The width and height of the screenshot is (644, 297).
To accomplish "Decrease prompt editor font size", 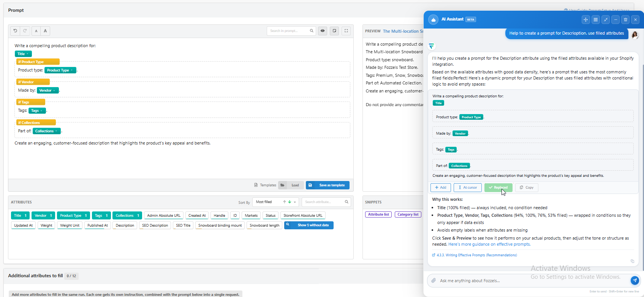I will pyautogui.click(x=36, y=31).
